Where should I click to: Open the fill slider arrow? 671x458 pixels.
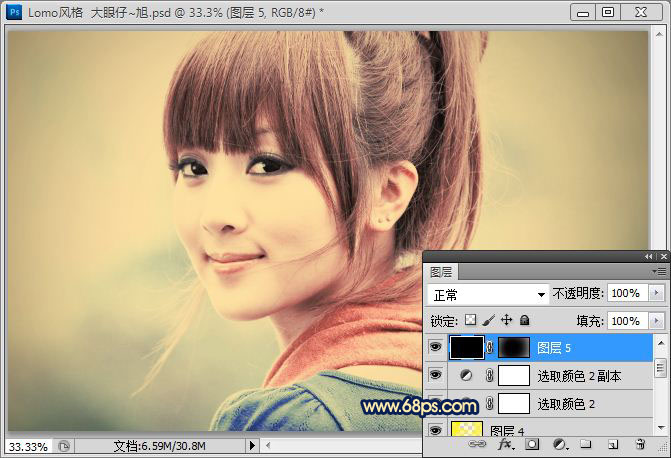click(656, 321)
